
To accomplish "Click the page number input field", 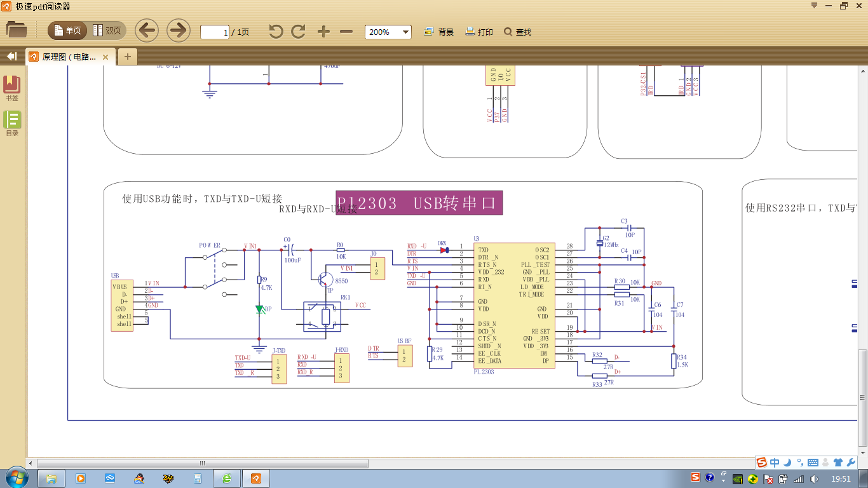I will pos(215,32).
